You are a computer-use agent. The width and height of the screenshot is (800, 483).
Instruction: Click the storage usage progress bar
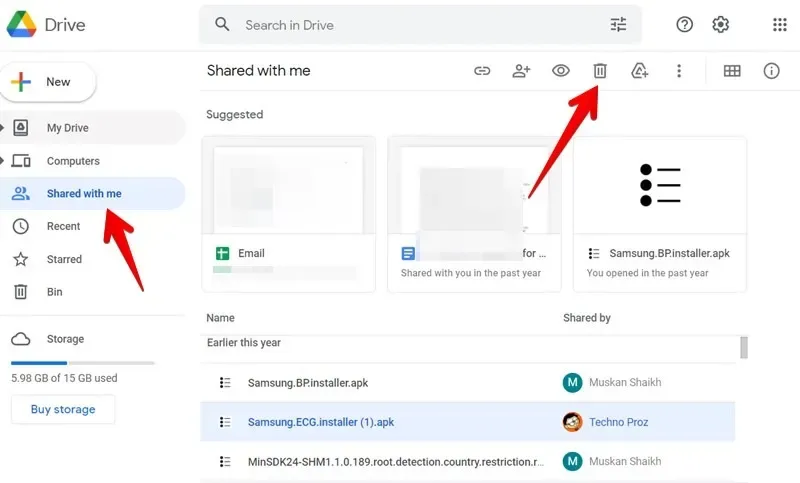(83, 363)
